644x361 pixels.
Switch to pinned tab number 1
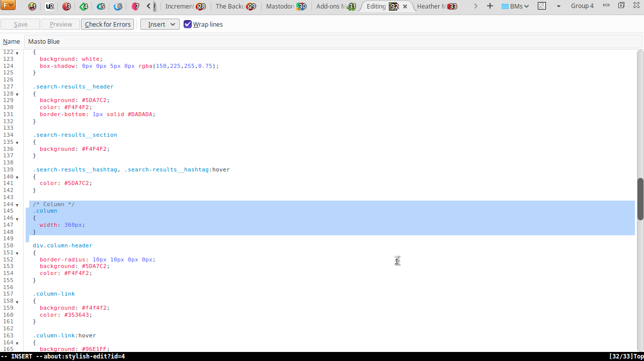pyautogui.click(x=32, y=7)
